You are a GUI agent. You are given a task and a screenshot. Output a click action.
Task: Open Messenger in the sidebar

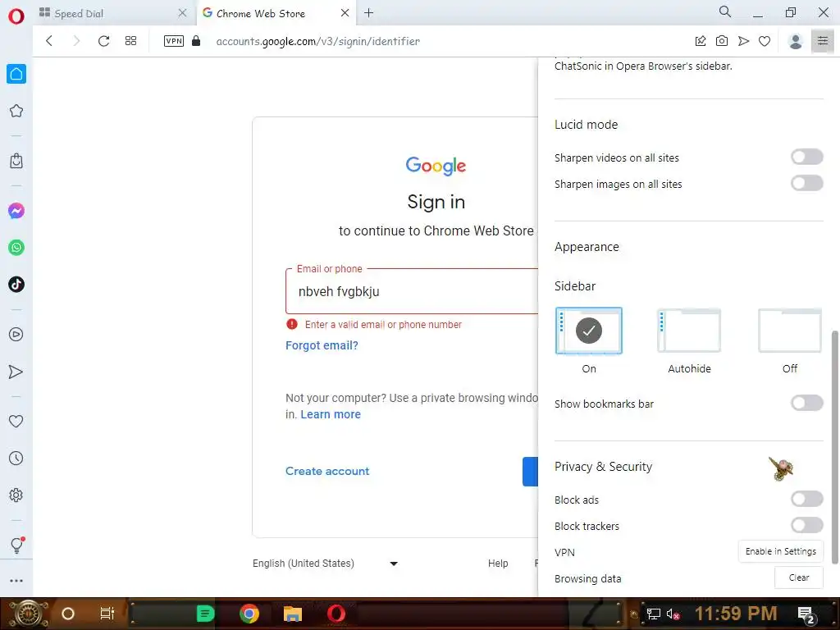[16, 211]
